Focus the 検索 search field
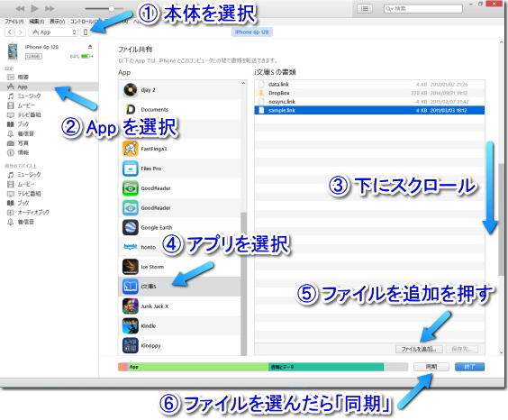This screenshot has height=420, width=508. 422,9
